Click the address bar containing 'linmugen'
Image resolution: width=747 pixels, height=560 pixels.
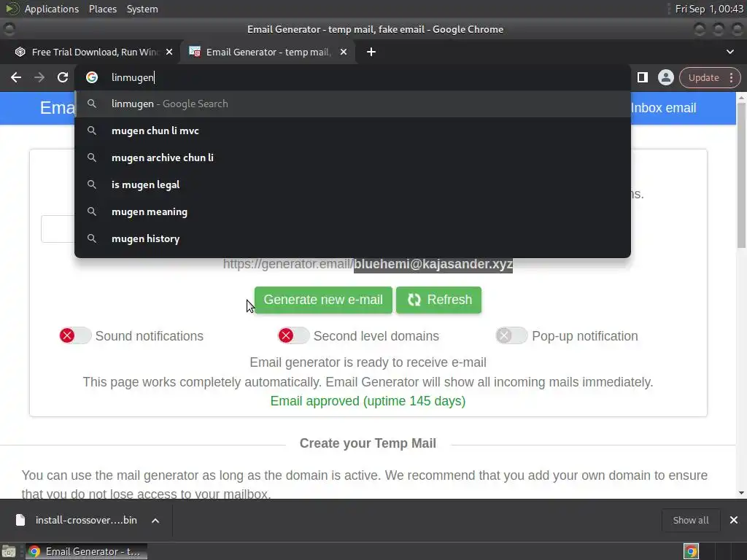click(x=352, y=77)
